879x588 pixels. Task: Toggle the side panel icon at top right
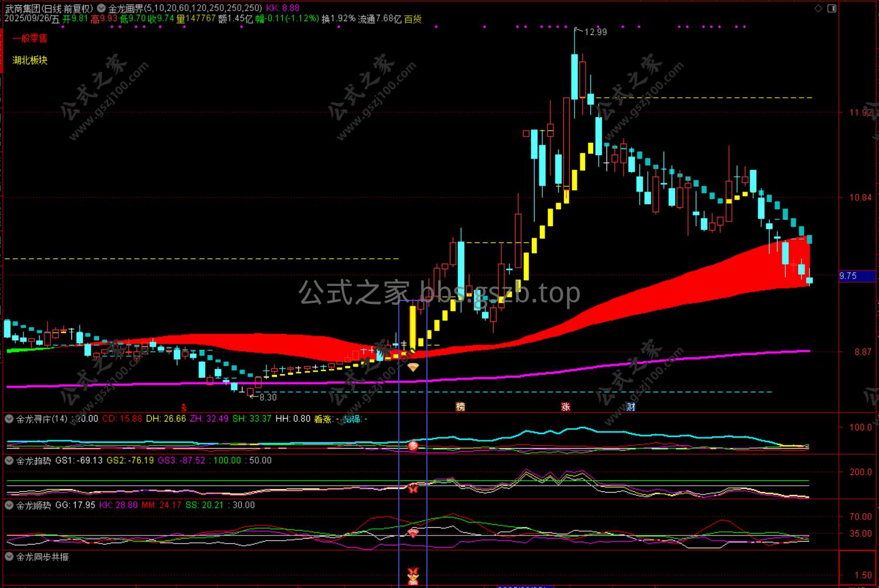pos(832,8)
